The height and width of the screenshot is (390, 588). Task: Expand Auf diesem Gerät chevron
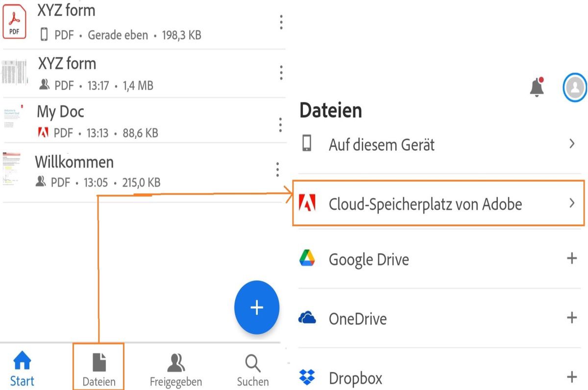tap(571, 144)
